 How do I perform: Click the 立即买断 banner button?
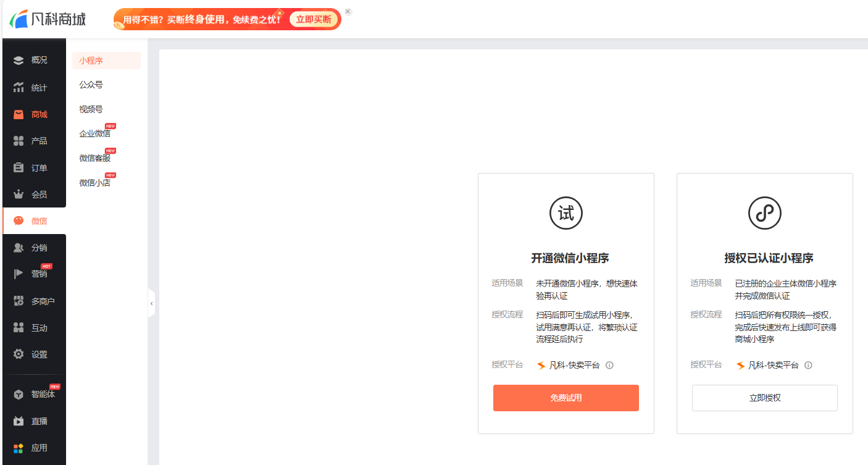coord(314,19)
